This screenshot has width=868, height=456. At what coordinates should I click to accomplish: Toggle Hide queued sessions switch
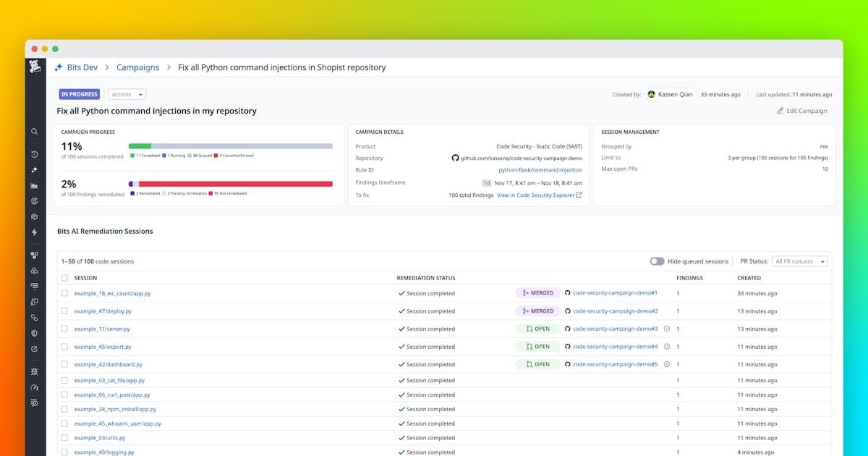click(x=657, y=261)
